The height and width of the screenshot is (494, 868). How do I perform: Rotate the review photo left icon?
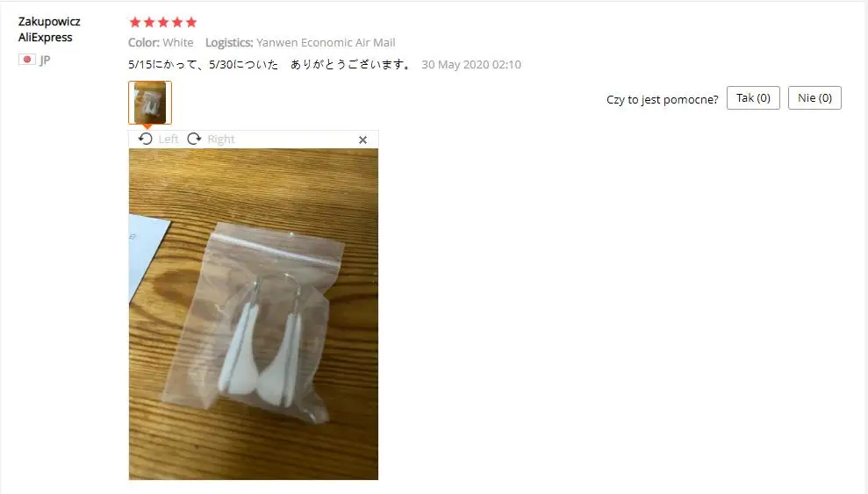pos(145,139)
